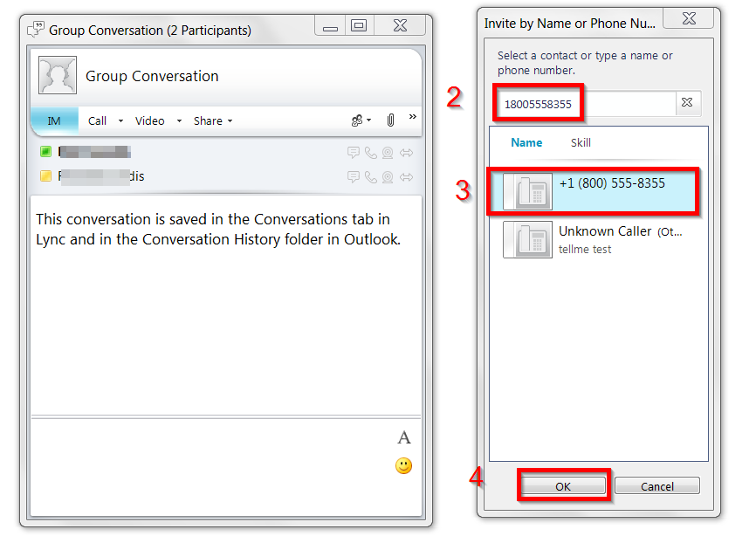Switch to the IM tab
The width and height of the screenshot is (756, 543).
tap(54, 120)
